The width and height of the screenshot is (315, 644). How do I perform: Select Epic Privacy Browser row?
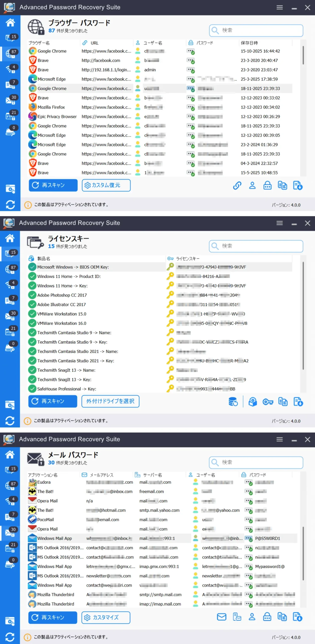tap(160, 117)
